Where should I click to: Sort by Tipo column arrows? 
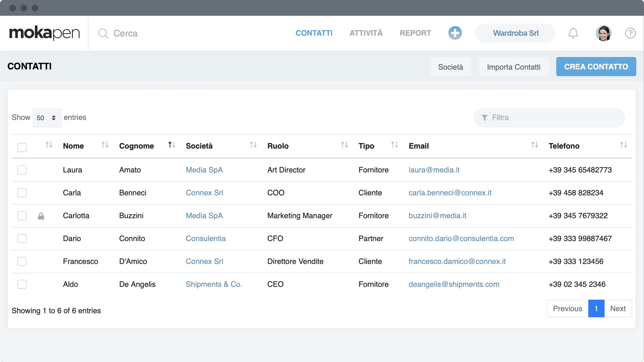tap(394, 145)
